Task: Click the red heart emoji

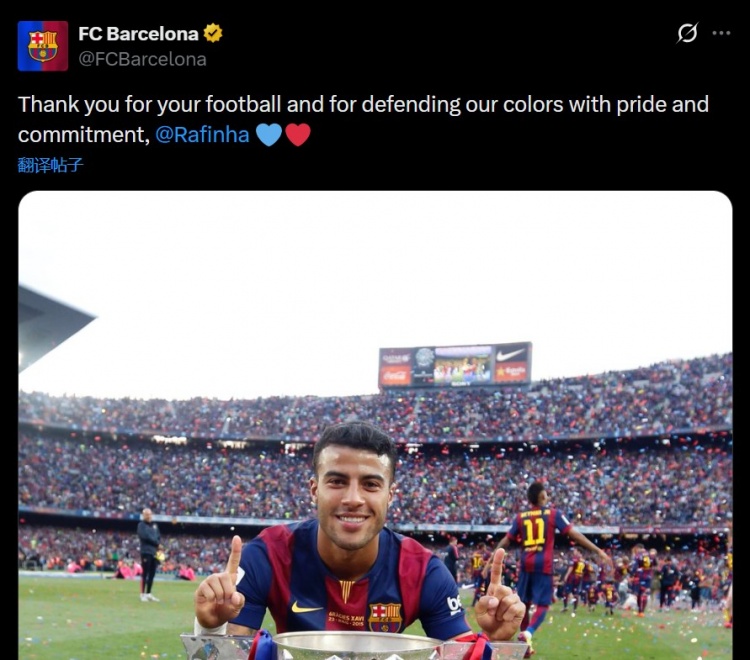Action: 298,134
